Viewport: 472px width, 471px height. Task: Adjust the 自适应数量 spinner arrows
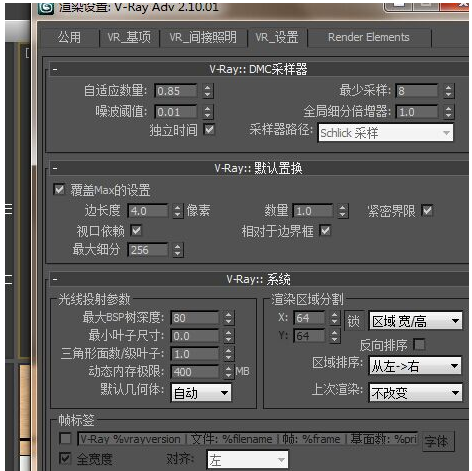[208, 91]
